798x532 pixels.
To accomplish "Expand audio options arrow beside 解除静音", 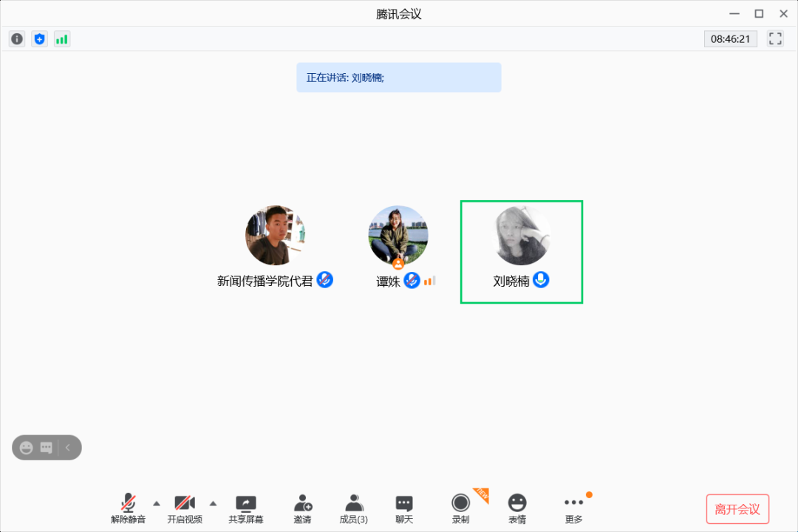I will [156, 503].
